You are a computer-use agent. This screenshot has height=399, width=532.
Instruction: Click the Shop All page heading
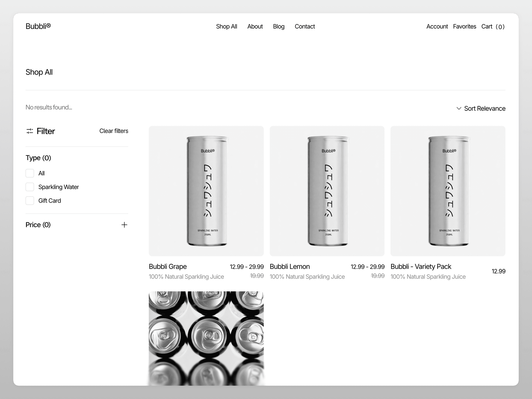[39, 72]
